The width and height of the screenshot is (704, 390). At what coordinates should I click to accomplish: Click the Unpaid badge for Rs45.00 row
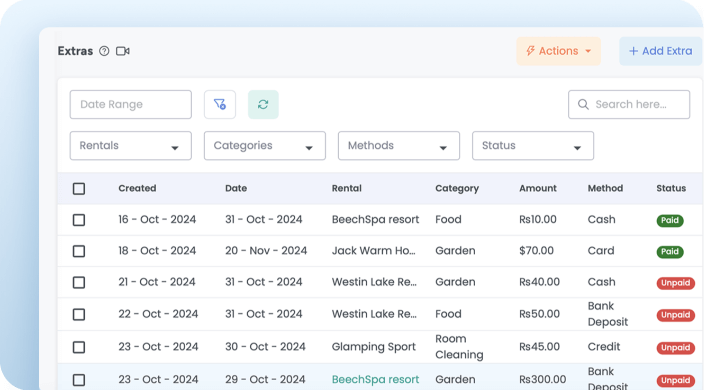click(676, 348)
